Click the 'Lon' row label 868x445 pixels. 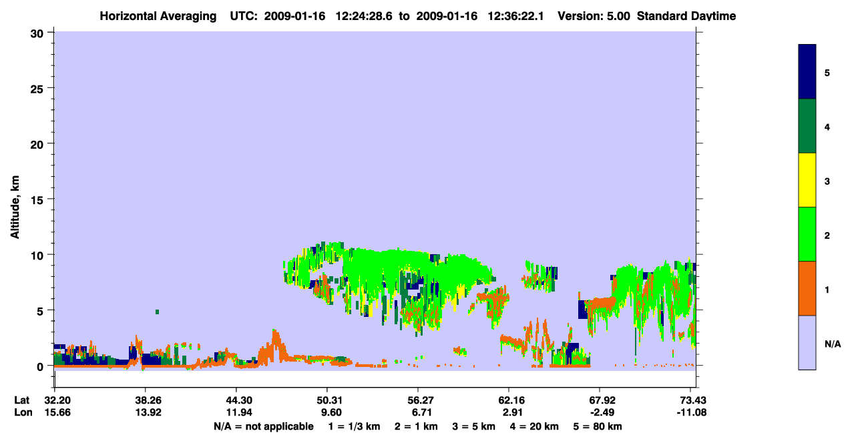pos(23,412)
